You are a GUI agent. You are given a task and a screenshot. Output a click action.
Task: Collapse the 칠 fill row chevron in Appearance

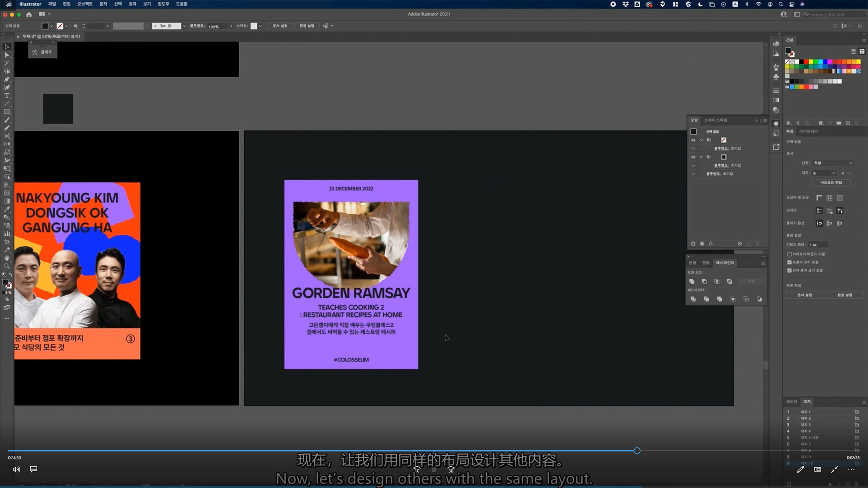[702, 157]
